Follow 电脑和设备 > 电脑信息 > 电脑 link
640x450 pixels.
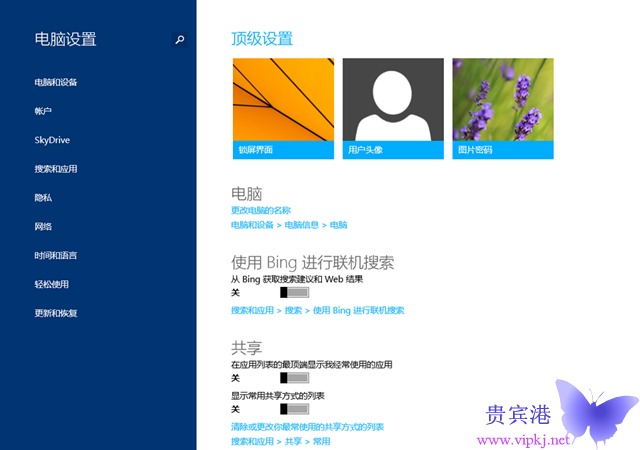[289, 225]
